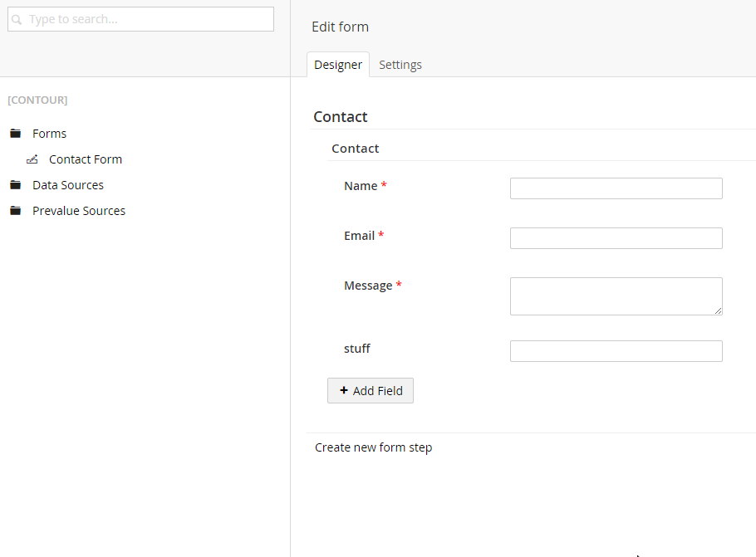Click the Prevalue Sources folder icon

[x=16, y=211]
